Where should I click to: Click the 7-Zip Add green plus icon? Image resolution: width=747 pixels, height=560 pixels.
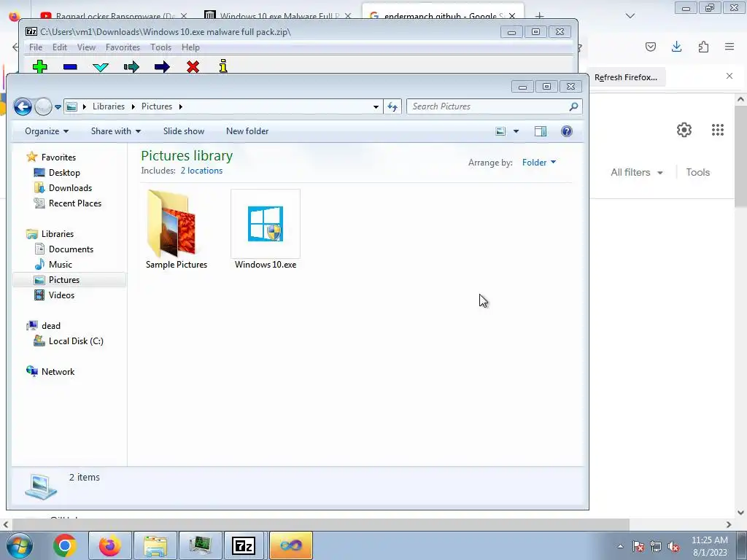(40, 66)
